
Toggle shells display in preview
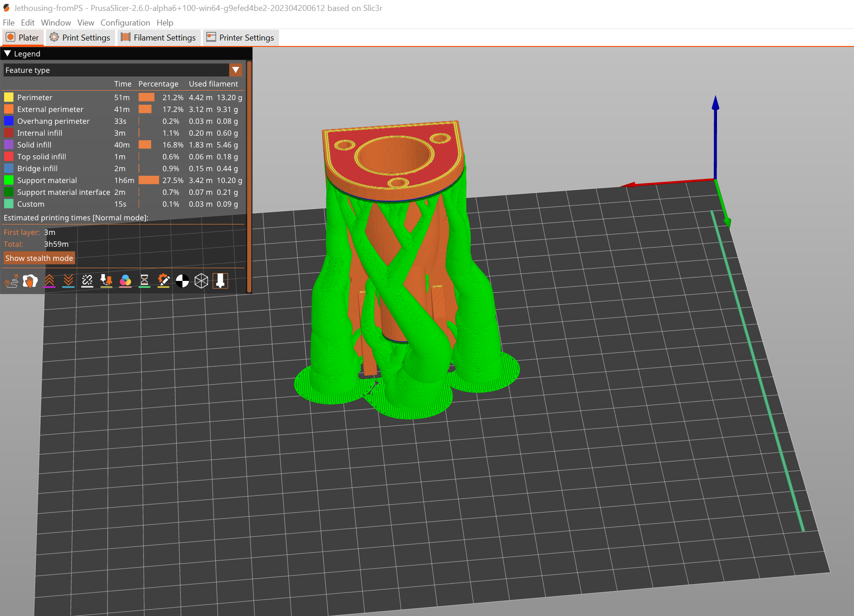[201, 281]
